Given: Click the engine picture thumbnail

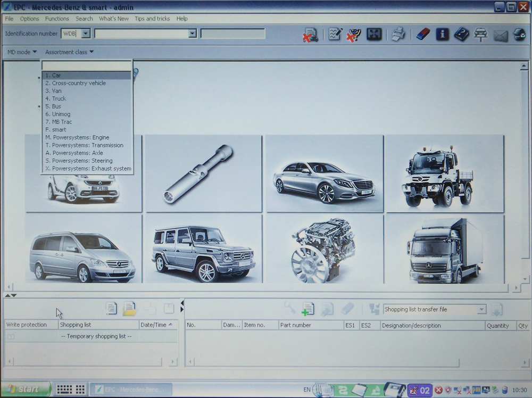Looking at the screenshot, I should click(x=325, y=248).
